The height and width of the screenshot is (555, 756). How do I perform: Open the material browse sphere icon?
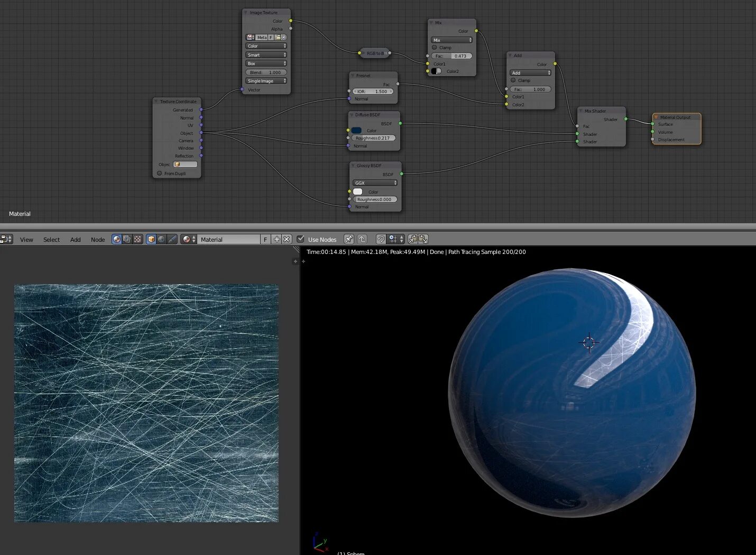[188, 239]
